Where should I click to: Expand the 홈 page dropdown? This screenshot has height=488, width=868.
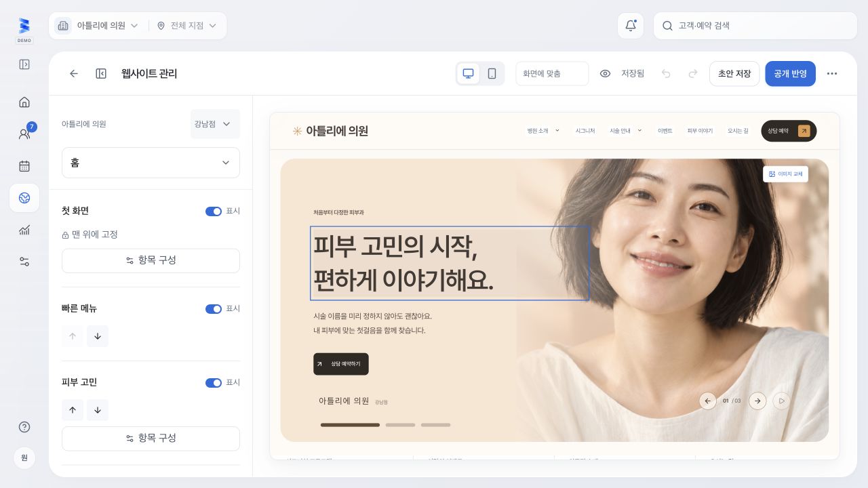(151, 163)
